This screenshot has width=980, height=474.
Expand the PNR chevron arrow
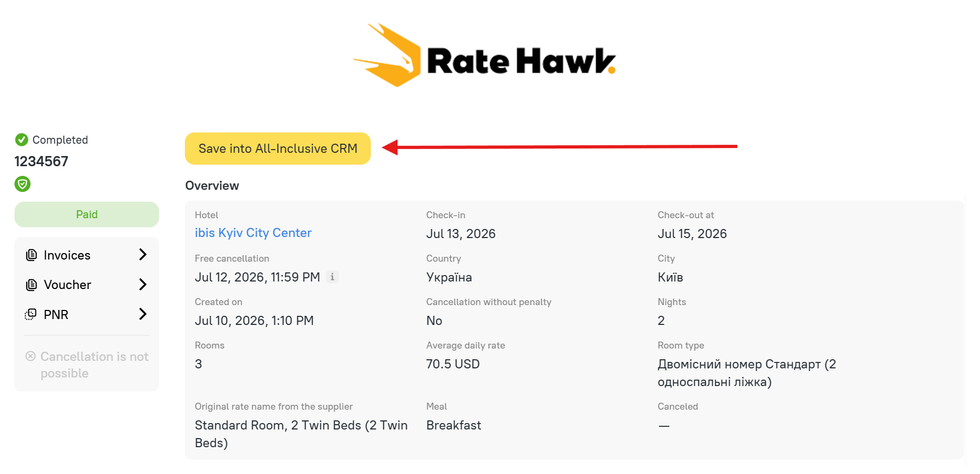[143, 314]
